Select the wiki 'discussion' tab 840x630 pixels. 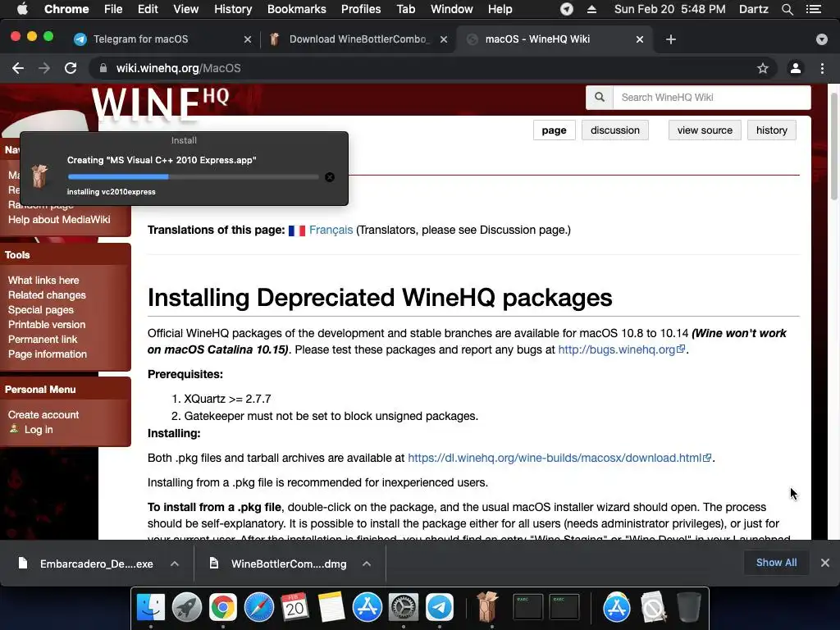click(x=615, y=130)
